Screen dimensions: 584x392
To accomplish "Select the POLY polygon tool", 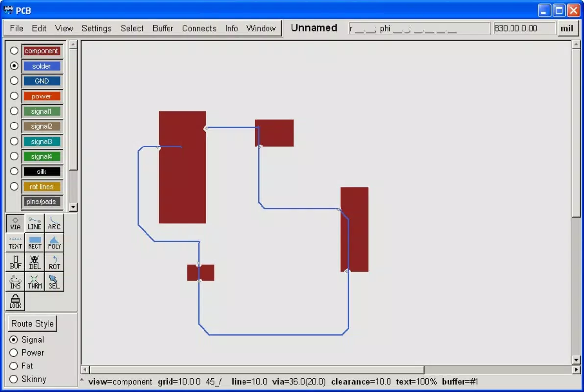I will pyautogui.click(x=54, y=243).
